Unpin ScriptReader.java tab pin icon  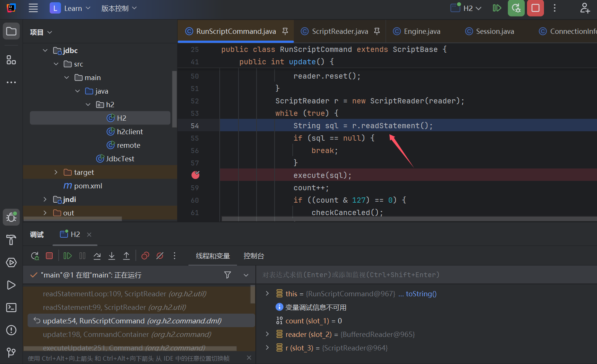click(377, 31)
